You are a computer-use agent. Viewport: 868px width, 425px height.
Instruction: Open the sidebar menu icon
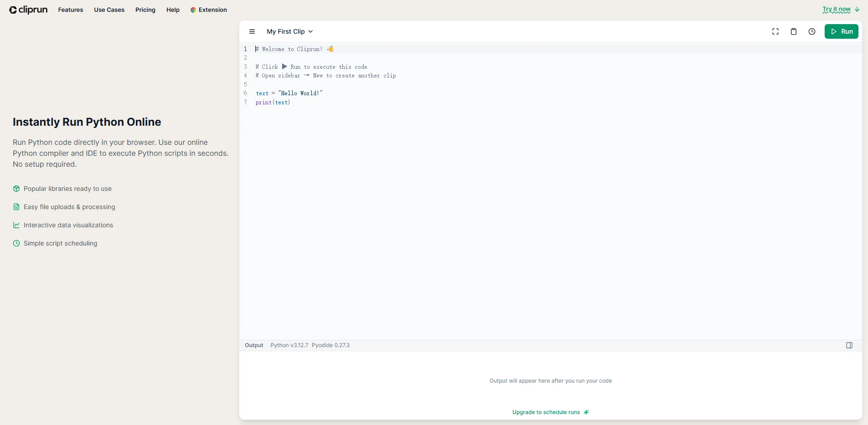point(252,31)
